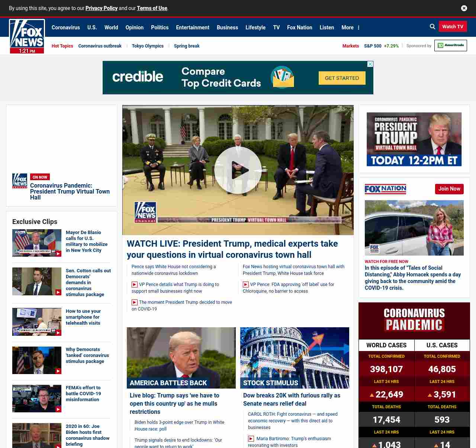Close the Credible ad with AdChoices icon
476x448 pixels.
[x=370, y=64]
